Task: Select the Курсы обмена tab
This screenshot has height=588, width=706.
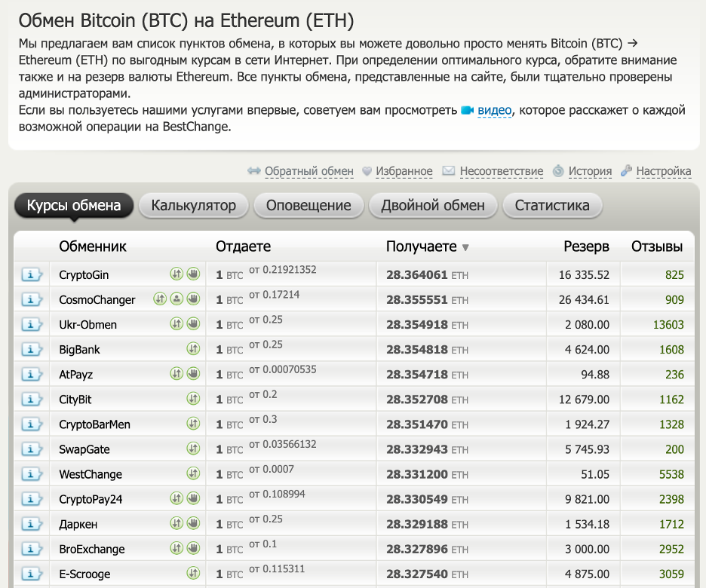Action: pyautogui.click(x=74, y=206)
